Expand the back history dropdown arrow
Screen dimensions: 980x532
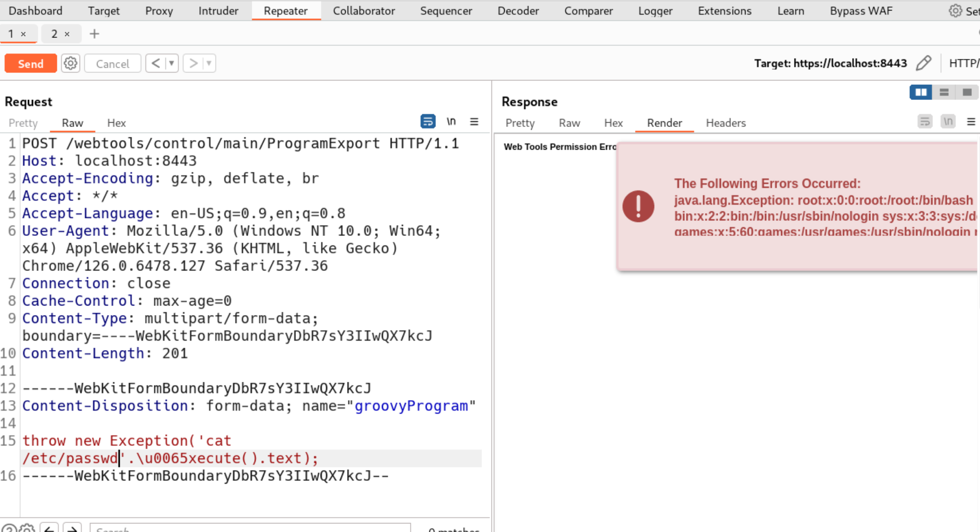[171, 63]
